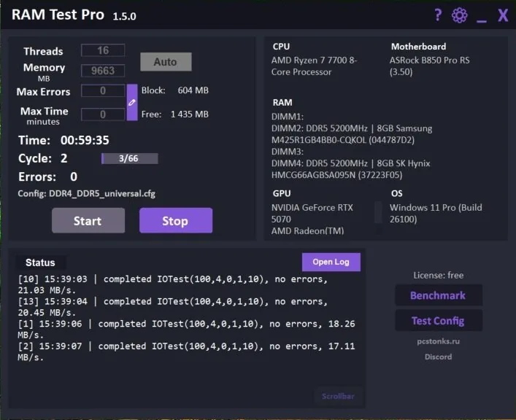Screen dimensions: 516x420
Task: Click the Config: DDR4_DDR5_universal.cfg text
Action: pyautogui.click(x=87, y=193)
